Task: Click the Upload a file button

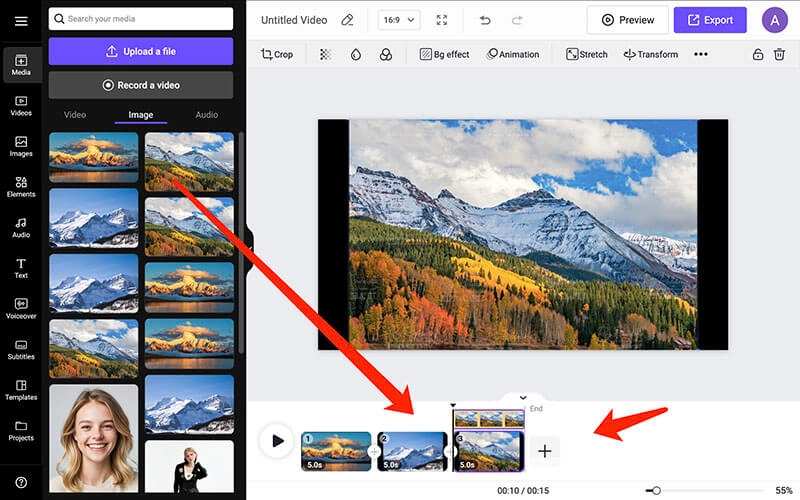Action: [x=140, y=51]
